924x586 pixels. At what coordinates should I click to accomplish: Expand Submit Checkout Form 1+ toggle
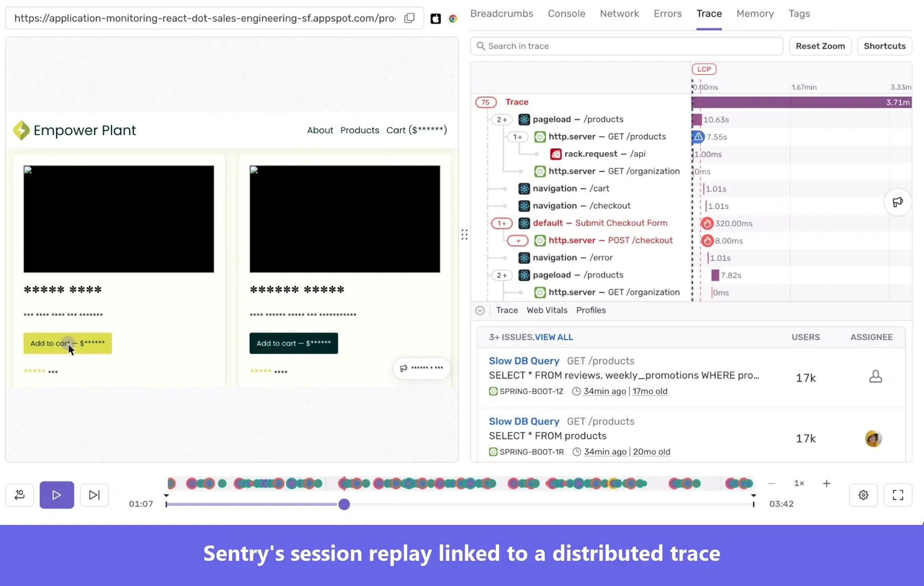click(502, 223)
